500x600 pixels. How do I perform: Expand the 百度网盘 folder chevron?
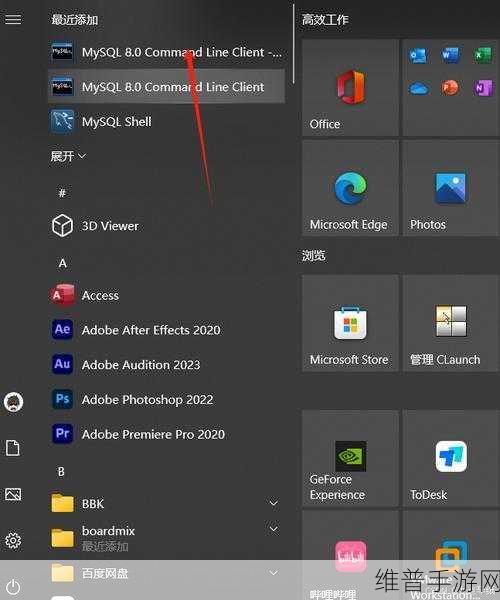click(x=274, y=573)
